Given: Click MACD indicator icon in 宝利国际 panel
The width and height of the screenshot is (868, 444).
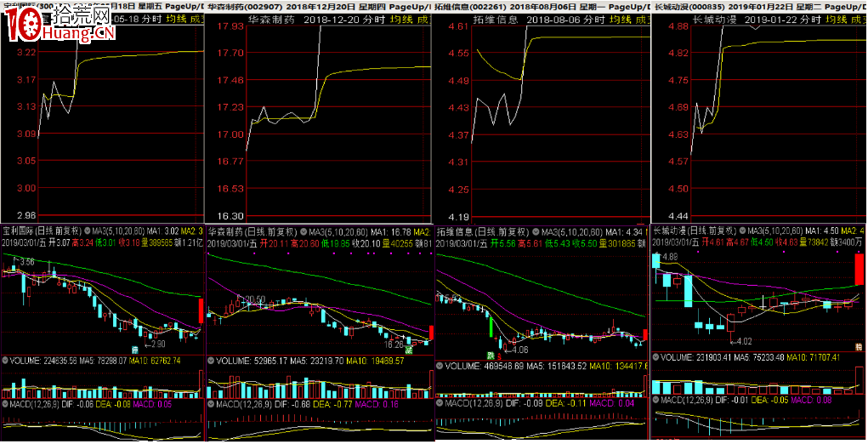Looking at the screenshot, I should click(5, 405).
